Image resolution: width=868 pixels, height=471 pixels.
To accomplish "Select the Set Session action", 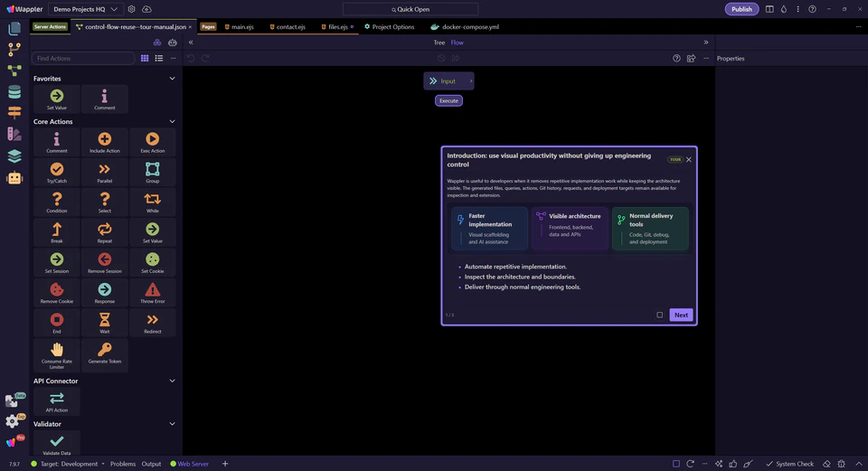I will pyautogui.click(x=56, y=262).
